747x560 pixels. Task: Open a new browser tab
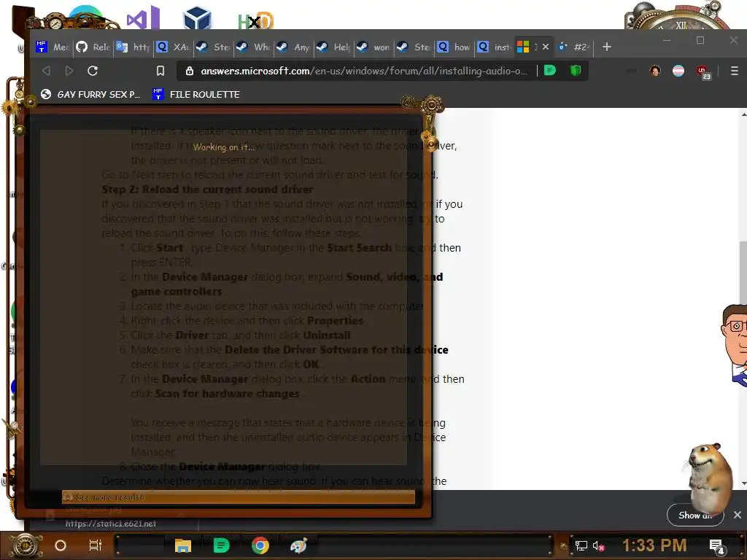[x=606, y=47]
